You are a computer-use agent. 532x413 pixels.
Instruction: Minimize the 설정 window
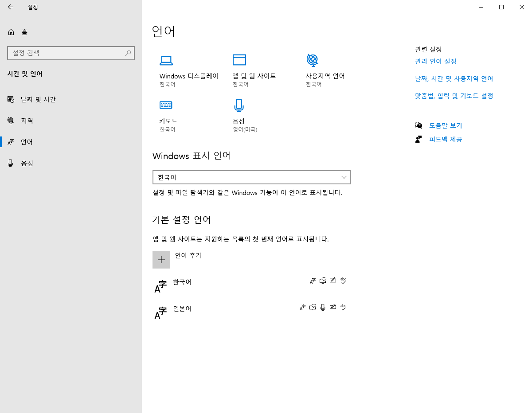481,7
